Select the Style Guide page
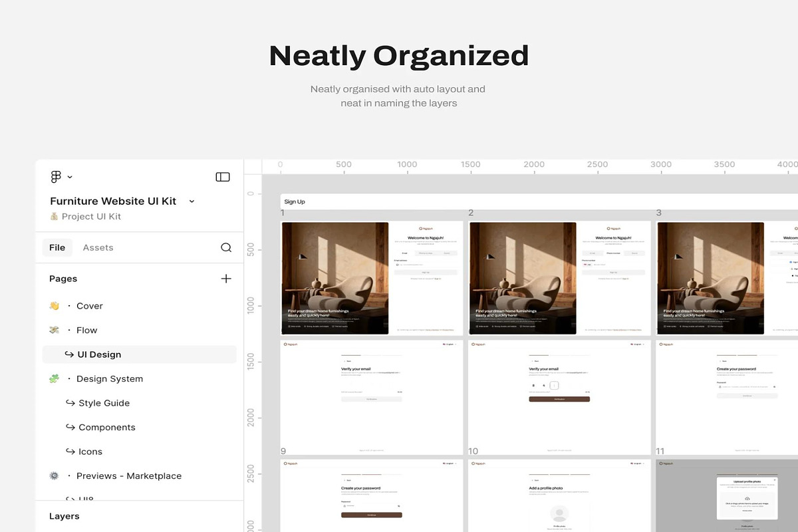 [x=104, y=403]
